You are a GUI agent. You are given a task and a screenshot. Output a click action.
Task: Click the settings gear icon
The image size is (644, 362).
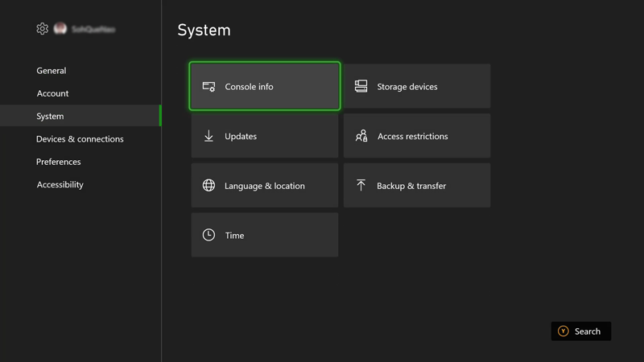[43, 29]
